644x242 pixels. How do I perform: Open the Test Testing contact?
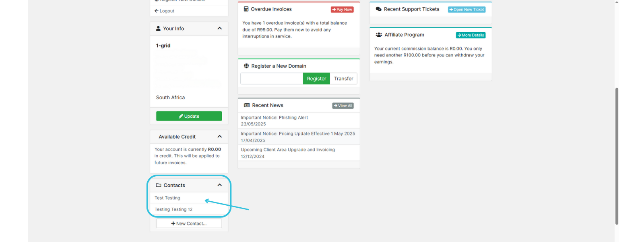point(167,198)
